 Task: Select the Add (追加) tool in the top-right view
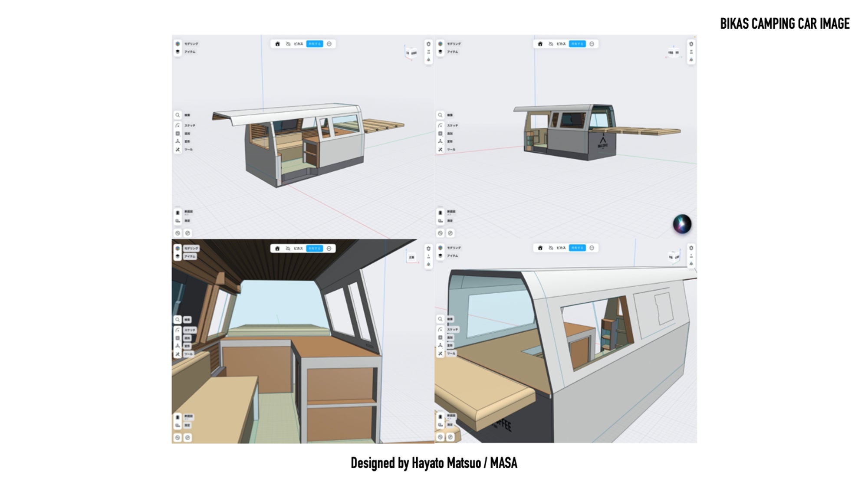[440, 134]
